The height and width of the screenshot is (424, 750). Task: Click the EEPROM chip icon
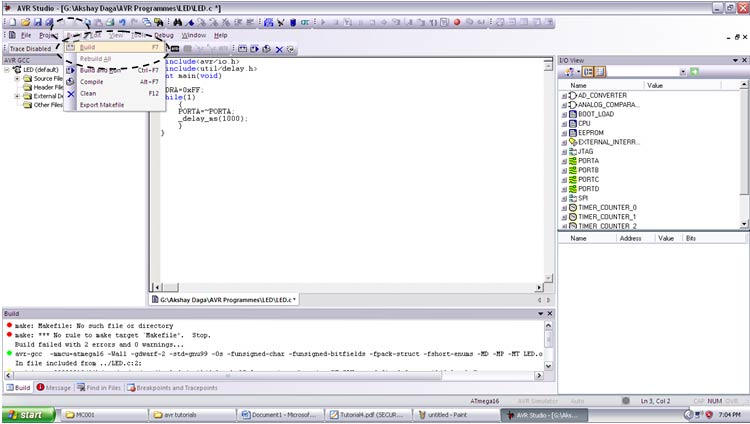tap(573, 133)
